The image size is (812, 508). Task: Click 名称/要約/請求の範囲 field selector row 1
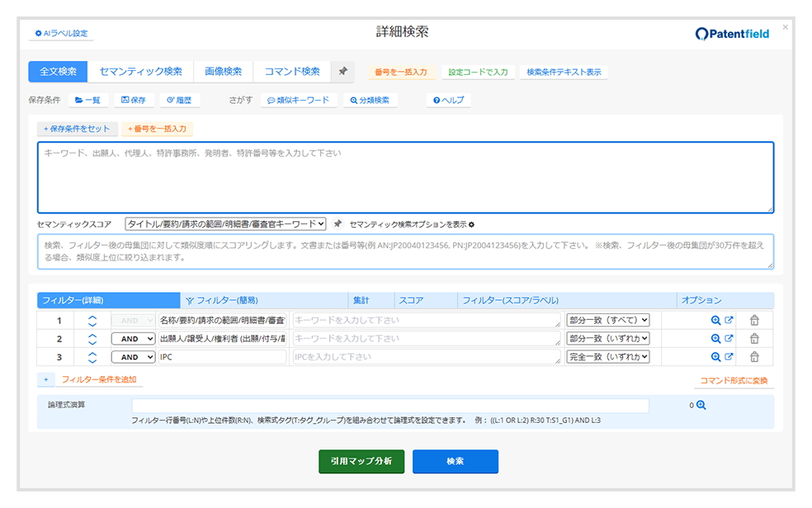click(222, 320)
